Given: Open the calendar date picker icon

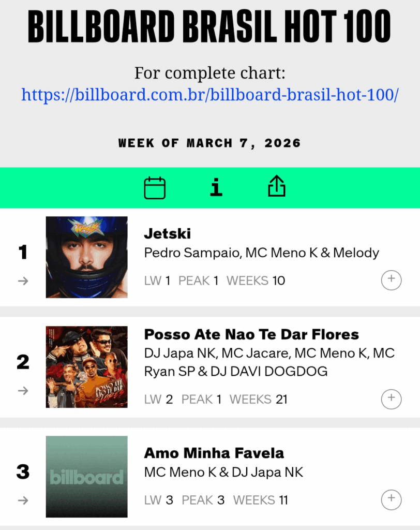Looking at the screenshot, I should [x=155, y=188].
